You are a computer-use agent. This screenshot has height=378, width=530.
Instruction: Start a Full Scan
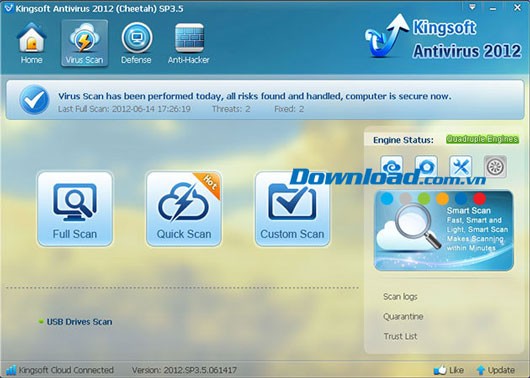pos(75,209)
